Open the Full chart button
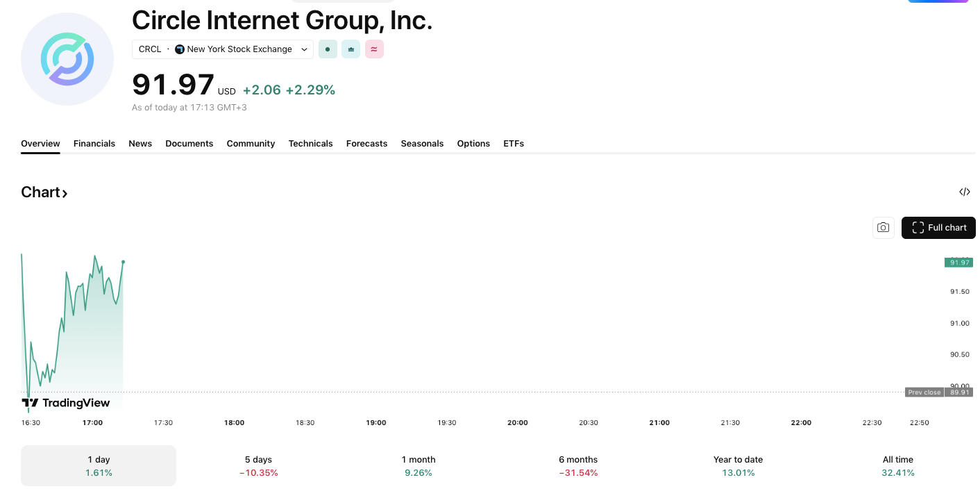 [x=938, y=228]
